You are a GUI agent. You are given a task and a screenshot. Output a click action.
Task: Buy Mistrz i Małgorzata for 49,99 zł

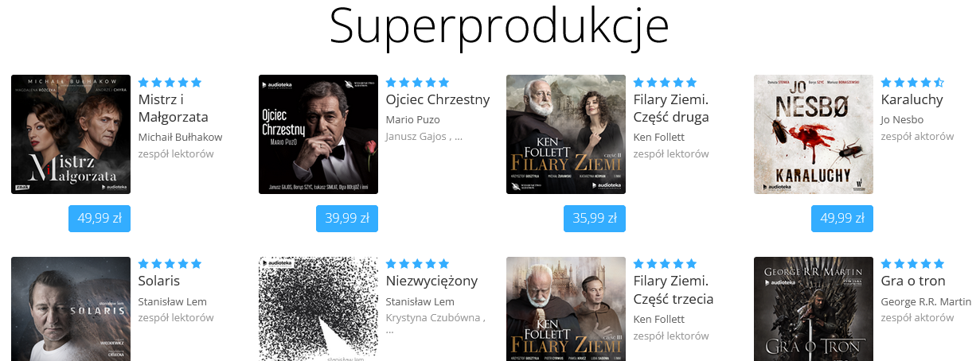pos(100,219)
